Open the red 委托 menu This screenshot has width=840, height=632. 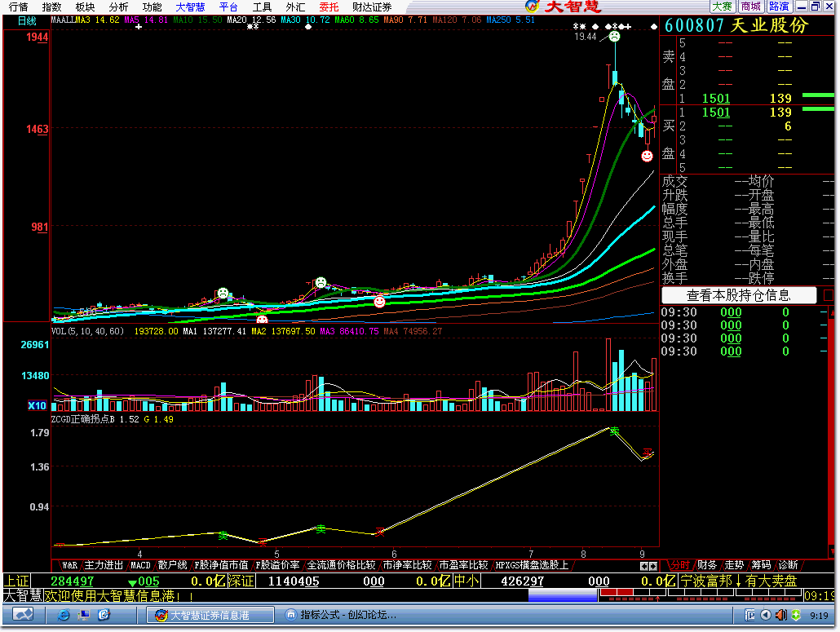[329, 7]
